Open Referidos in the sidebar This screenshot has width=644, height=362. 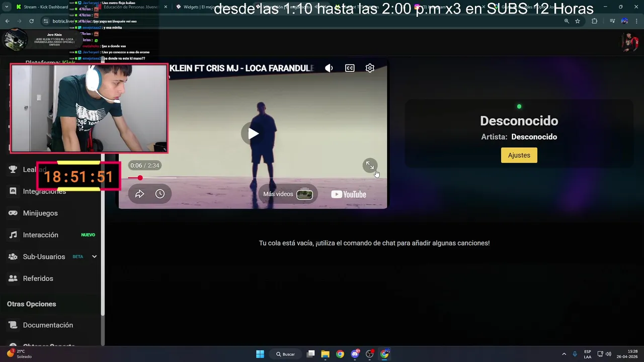[x=38, y=279]
